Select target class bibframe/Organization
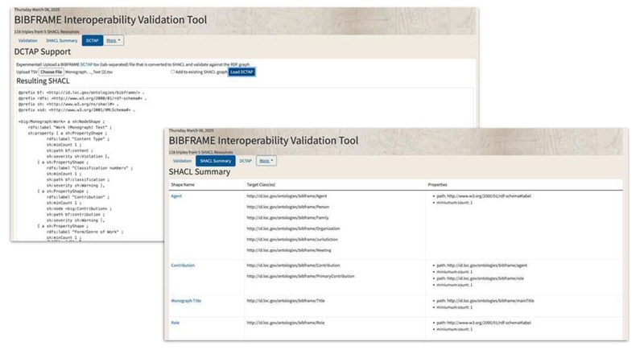 (x=293, y=228)
